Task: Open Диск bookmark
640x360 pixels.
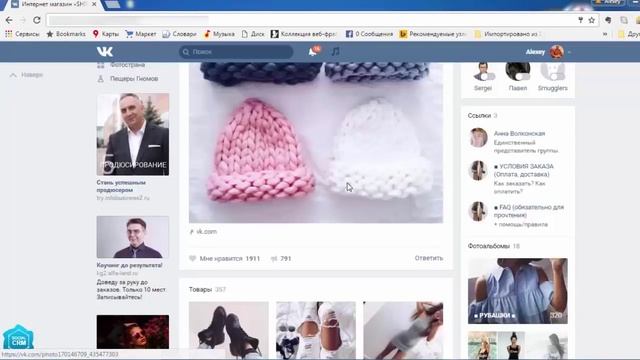Action: [x=253, y=34]
